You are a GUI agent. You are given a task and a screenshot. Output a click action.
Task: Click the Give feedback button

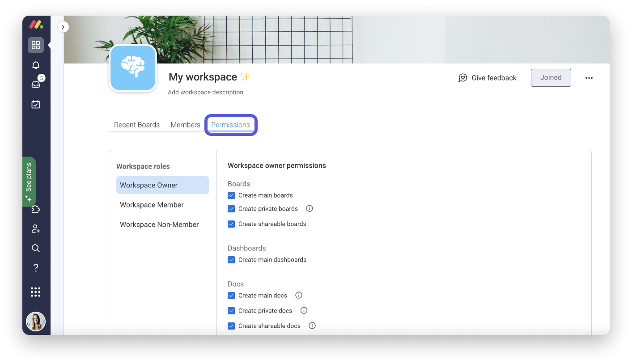click(x=488, y=77)
